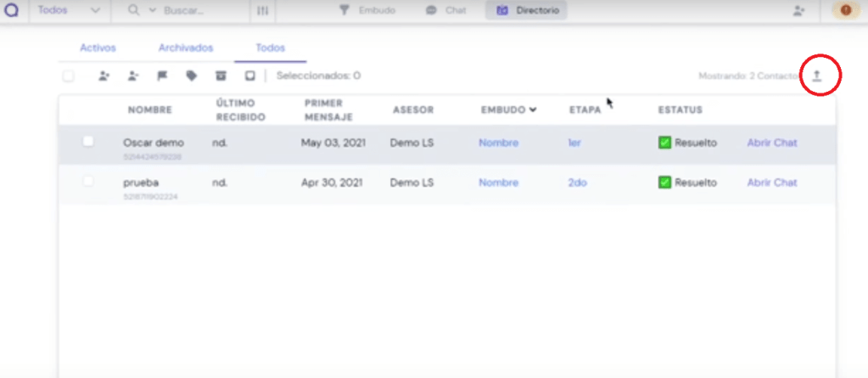Tick the checkbox for prueba contact

88,181
